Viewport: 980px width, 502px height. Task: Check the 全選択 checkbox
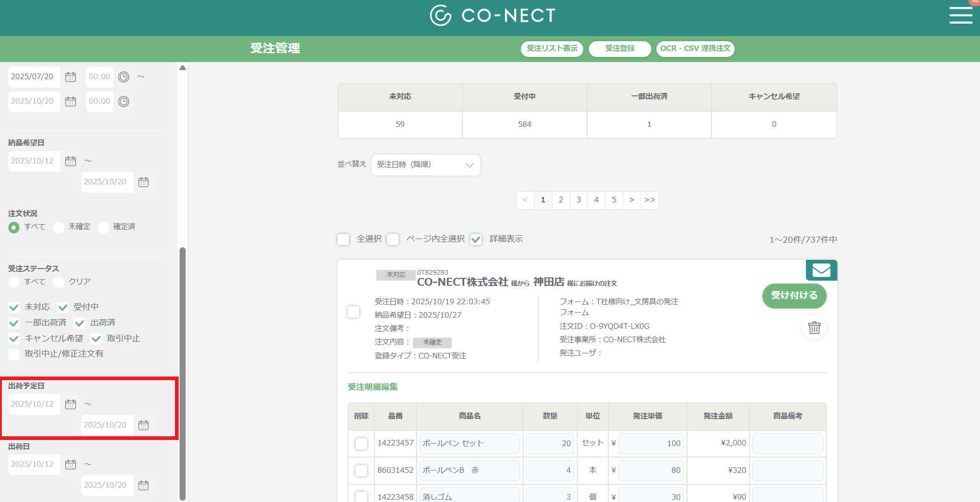(x=343, y=239)
